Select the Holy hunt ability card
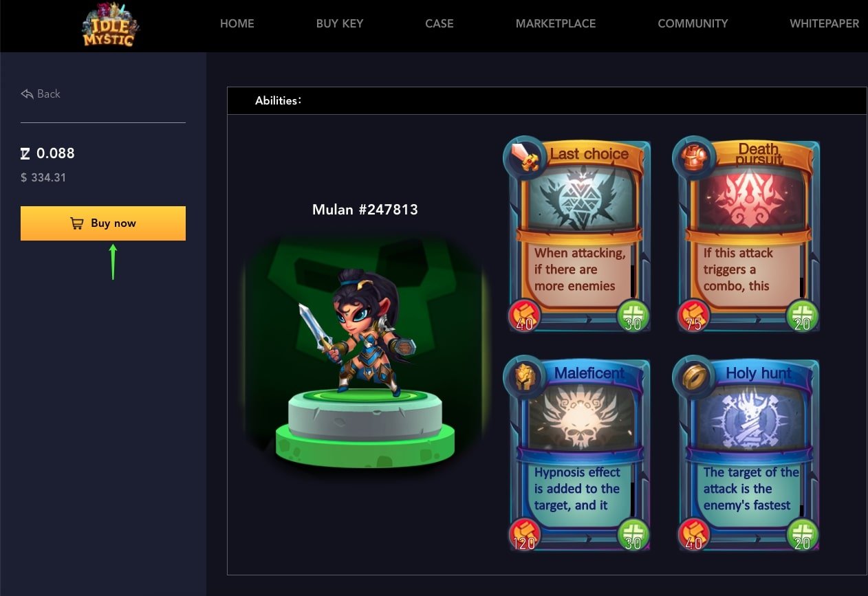 (746, 454)
